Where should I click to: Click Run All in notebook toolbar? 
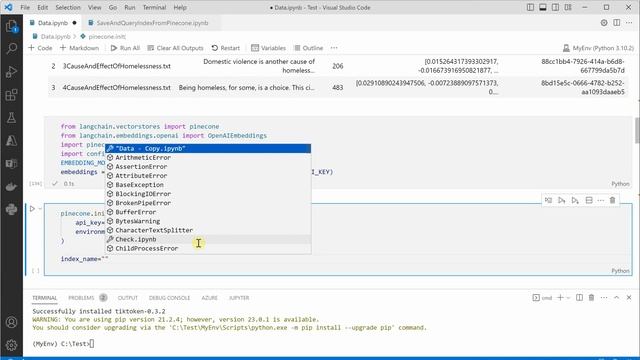point(125,48)
